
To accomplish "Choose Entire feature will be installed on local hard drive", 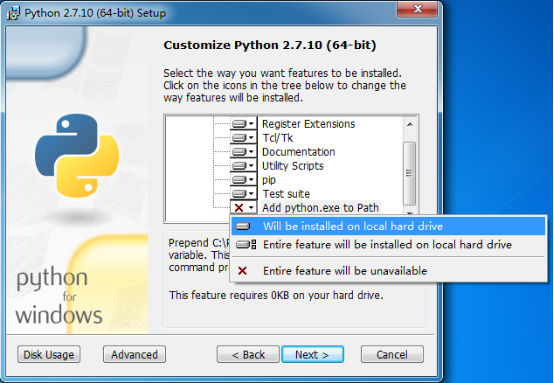I will pyautogui.click(x=388, y=244).
